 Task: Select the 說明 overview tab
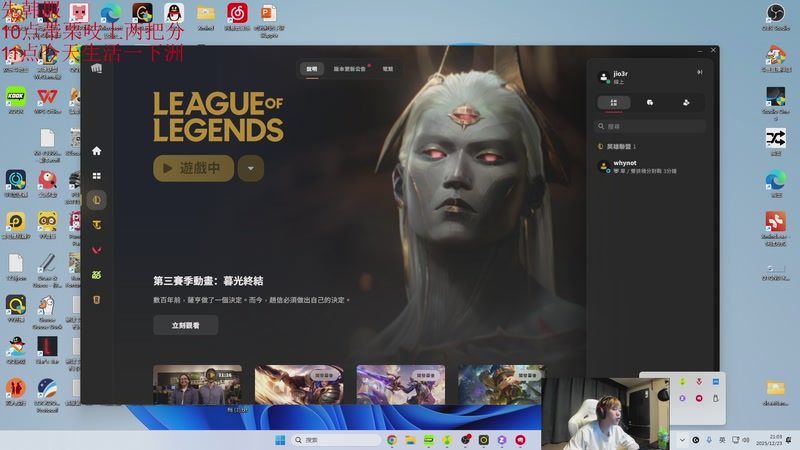[312, 69]
